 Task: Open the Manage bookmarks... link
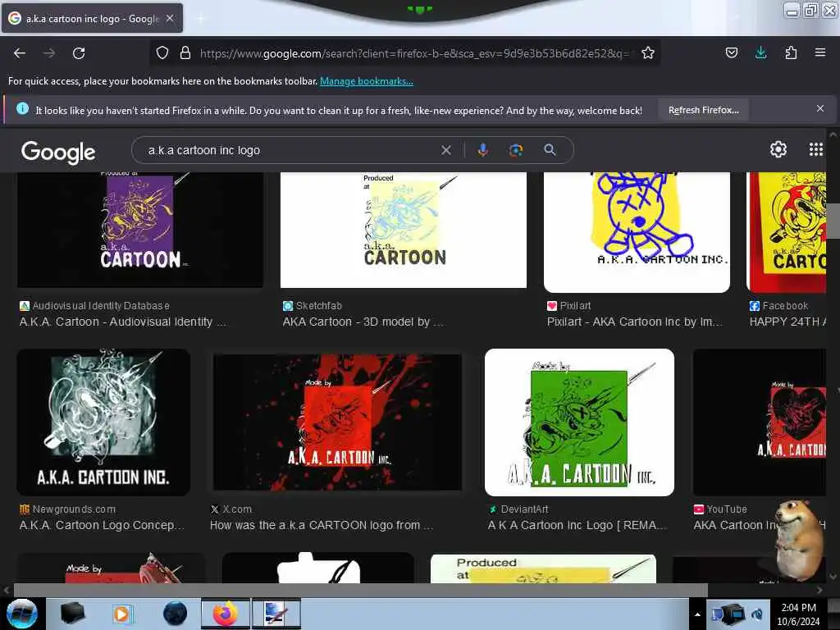point(367,81)
